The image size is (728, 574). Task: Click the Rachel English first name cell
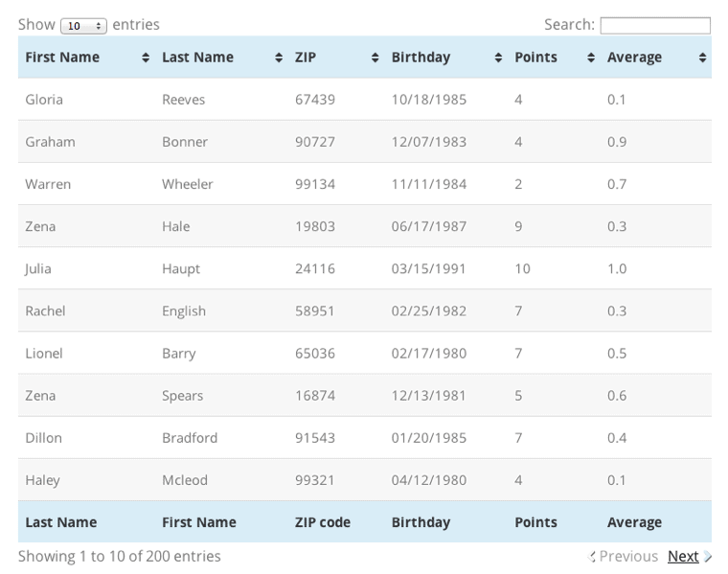point(46,311)
